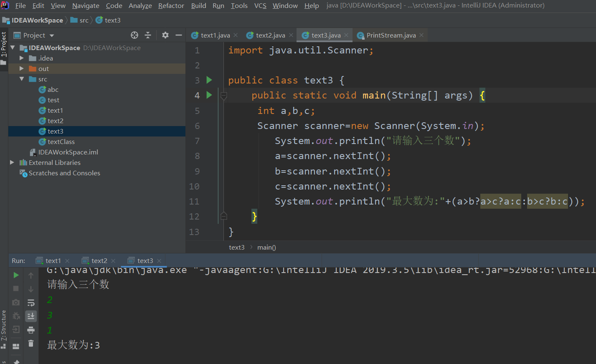The width and height of the screenshot is (596, 364).
Task: Collapse the IDEAWorkSpace root node
Action: pos(13,48)
